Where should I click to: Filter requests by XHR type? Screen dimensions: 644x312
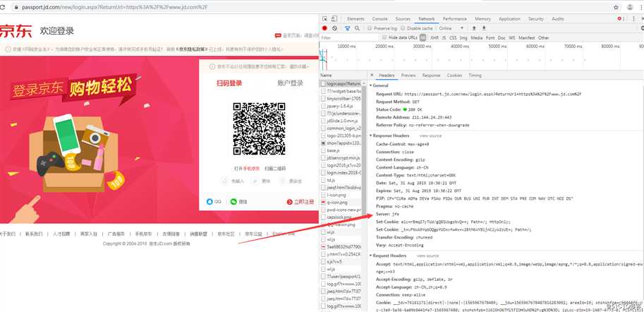(434, 37)
